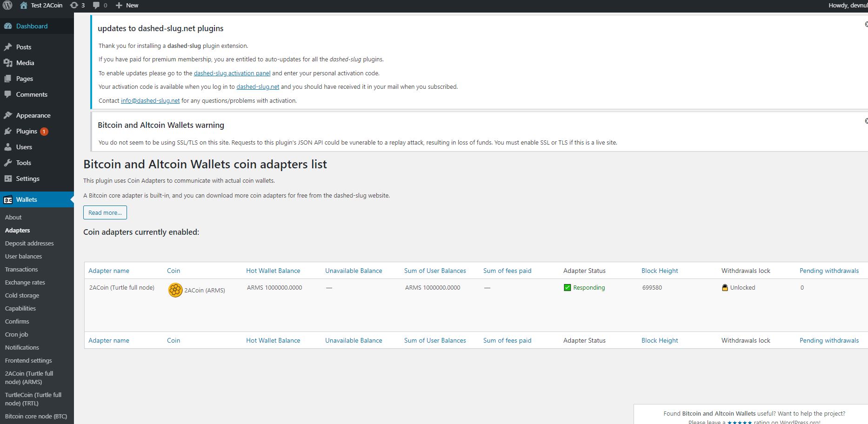Screen dimensions: 868x424
Task: Click block height value 699580
Action: [652, 287]
